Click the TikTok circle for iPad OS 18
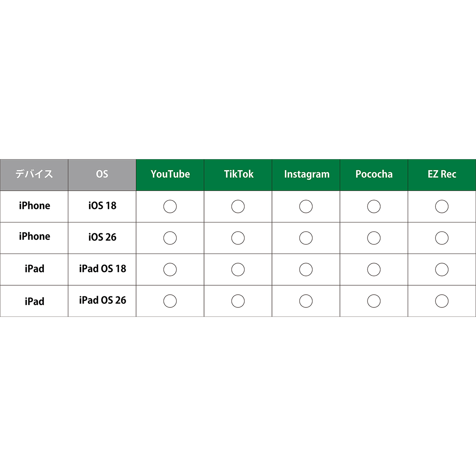Screen dimensions: 476x476 238,270
